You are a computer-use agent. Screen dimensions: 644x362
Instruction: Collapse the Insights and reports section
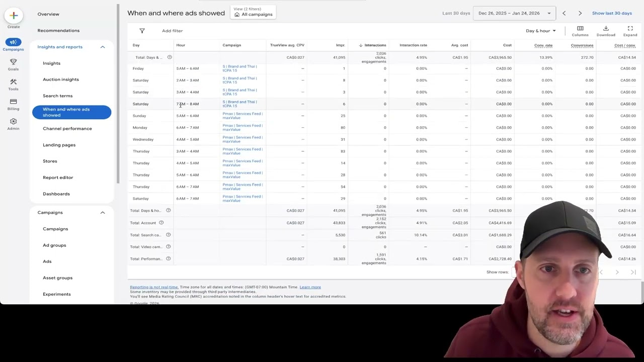pyautogui.click(x=103, y=47)
